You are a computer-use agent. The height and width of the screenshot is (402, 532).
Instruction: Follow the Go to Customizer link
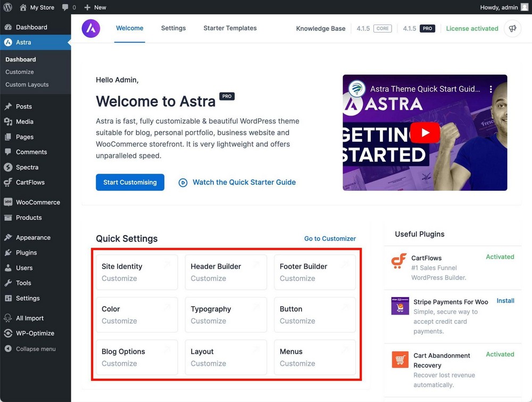click(x=330, y=239)
